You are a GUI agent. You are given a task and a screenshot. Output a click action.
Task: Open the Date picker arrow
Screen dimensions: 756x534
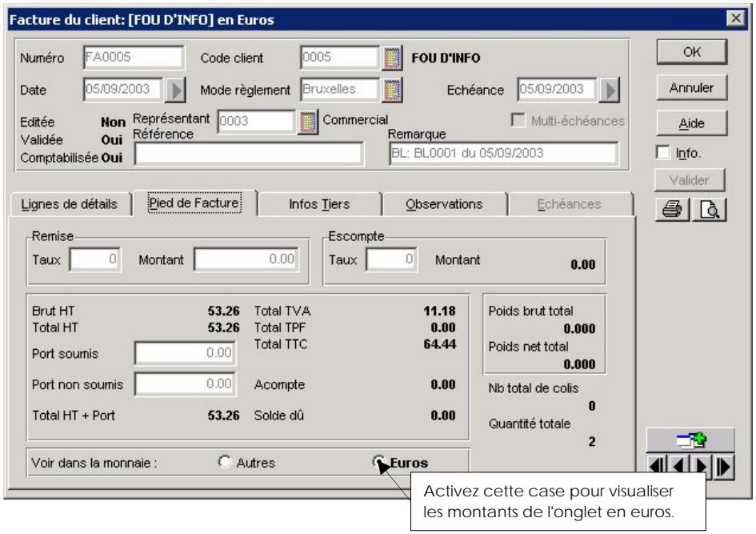click(175, 90)
